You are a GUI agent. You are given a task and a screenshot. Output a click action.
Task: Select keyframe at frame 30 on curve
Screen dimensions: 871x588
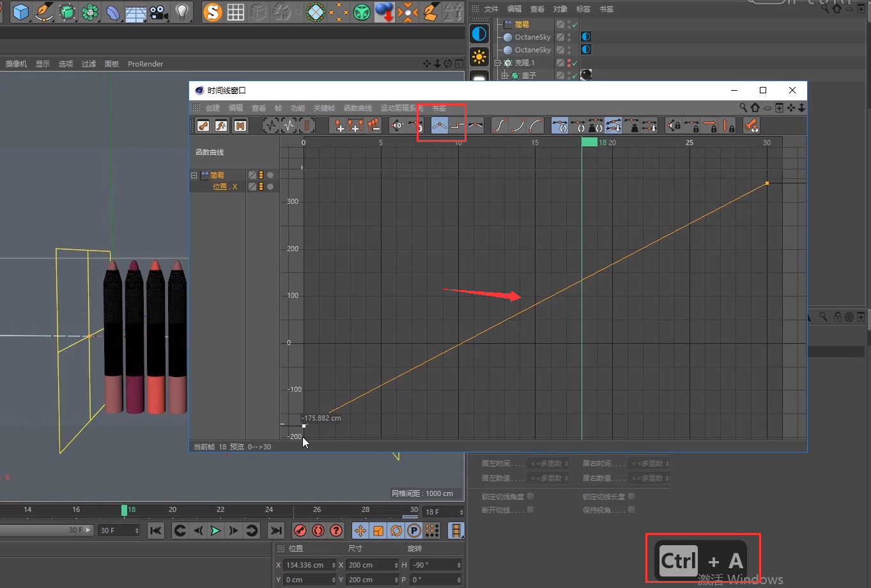tap(767, 183)
